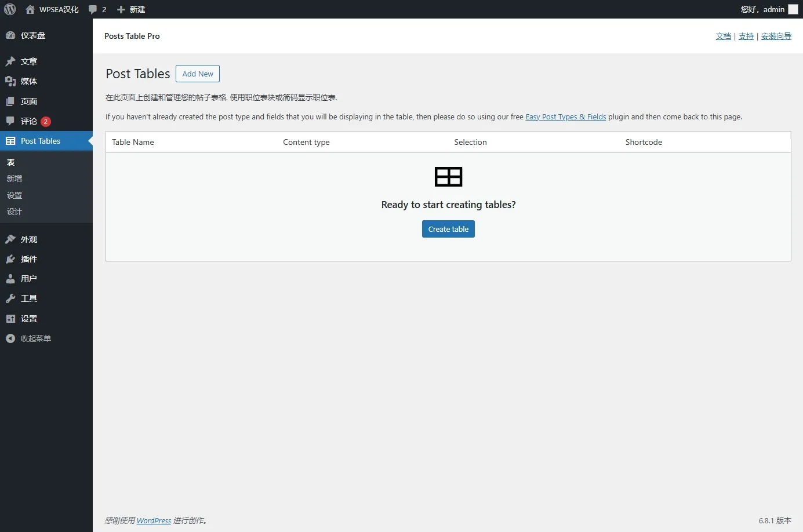Open the 外观 menu item

pos(46,239)
